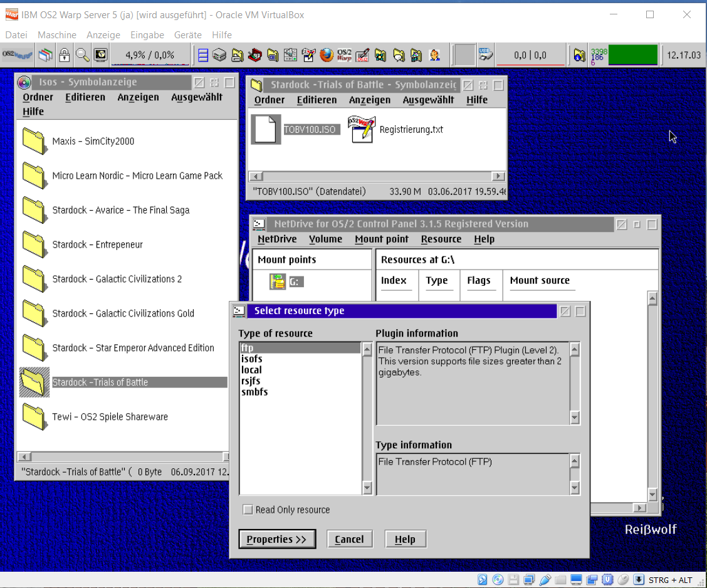Click the clock showing 12.17.03
707x588 pixels.
pos(684,55)
